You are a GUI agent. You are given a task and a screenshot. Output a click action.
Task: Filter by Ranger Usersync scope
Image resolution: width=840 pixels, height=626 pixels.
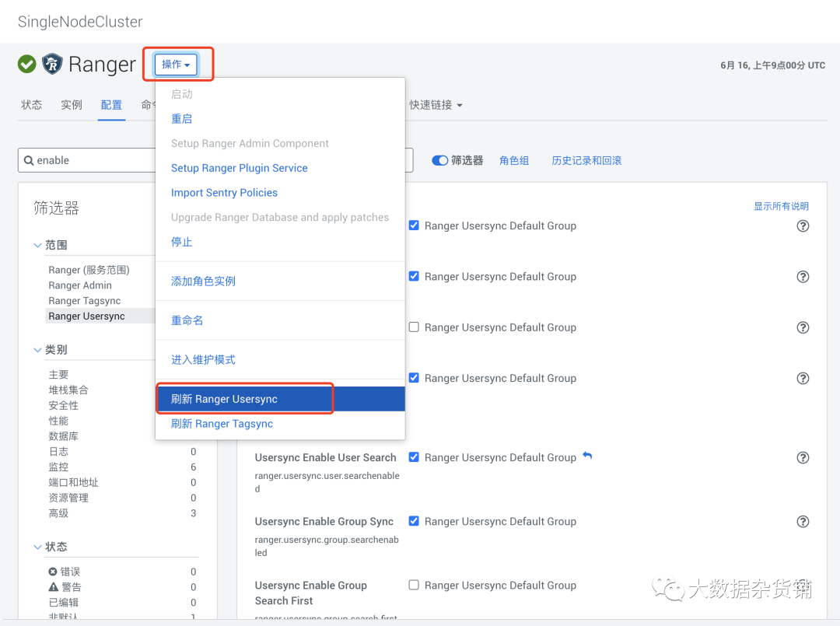pos(86,316)
